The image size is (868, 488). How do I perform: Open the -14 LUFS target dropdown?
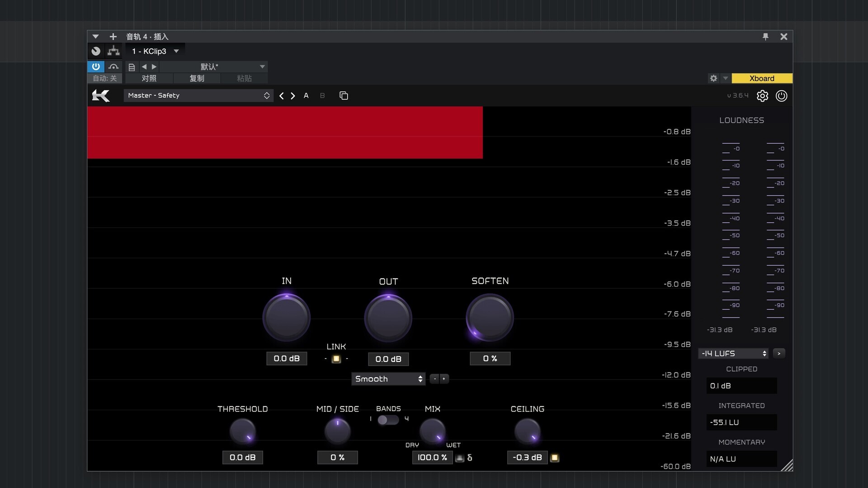(733, 353)
